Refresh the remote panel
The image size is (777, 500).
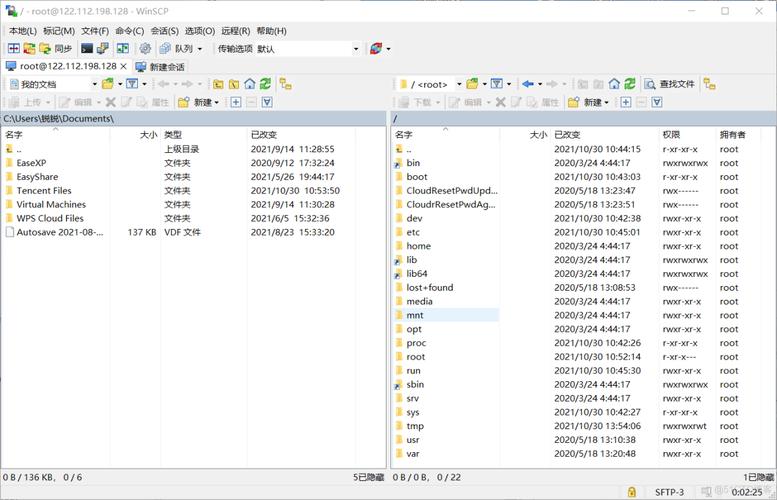pyautogui.click(x=630, y=84)
